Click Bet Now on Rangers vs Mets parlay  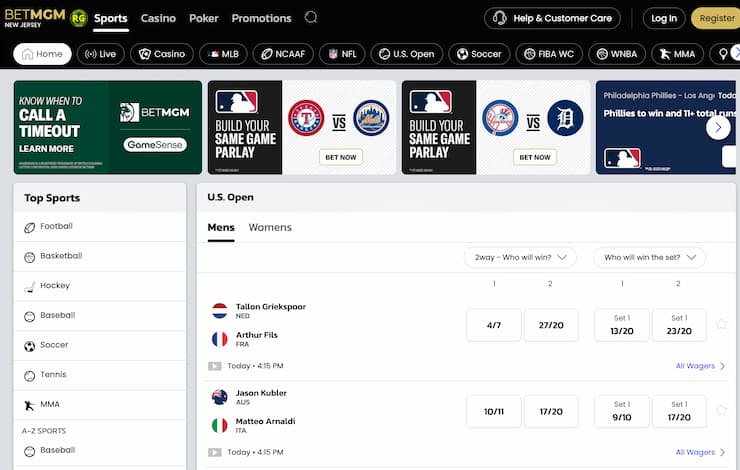click(341, 157)
